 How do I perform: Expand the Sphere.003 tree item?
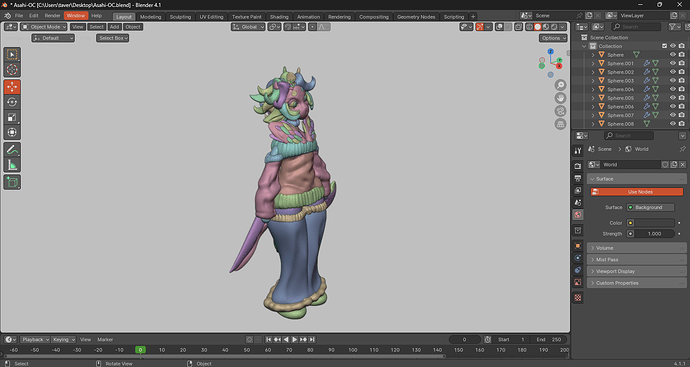593,81
